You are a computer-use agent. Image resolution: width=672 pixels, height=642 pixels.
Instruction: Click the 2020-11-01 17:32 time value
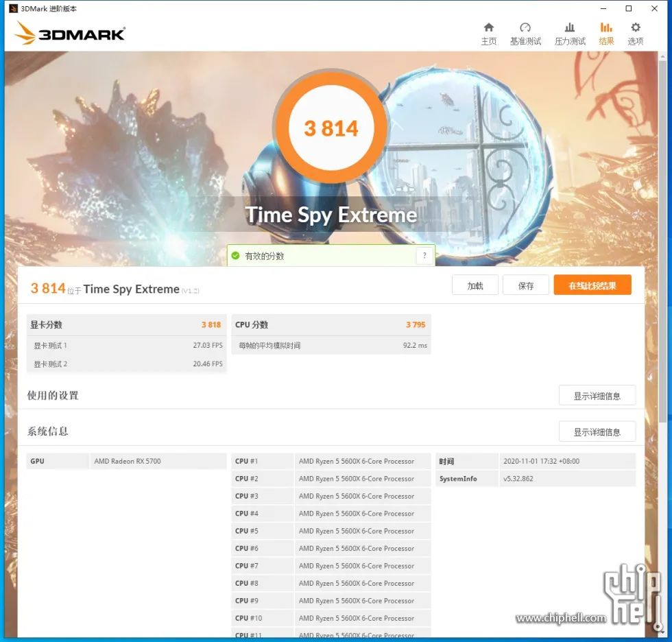coord(541,461)
